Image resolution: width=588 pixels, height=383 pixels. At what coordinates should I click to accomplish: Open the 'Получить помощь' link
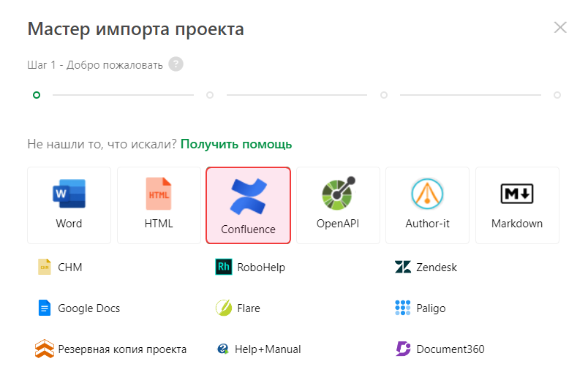click(x=236, y=144)
